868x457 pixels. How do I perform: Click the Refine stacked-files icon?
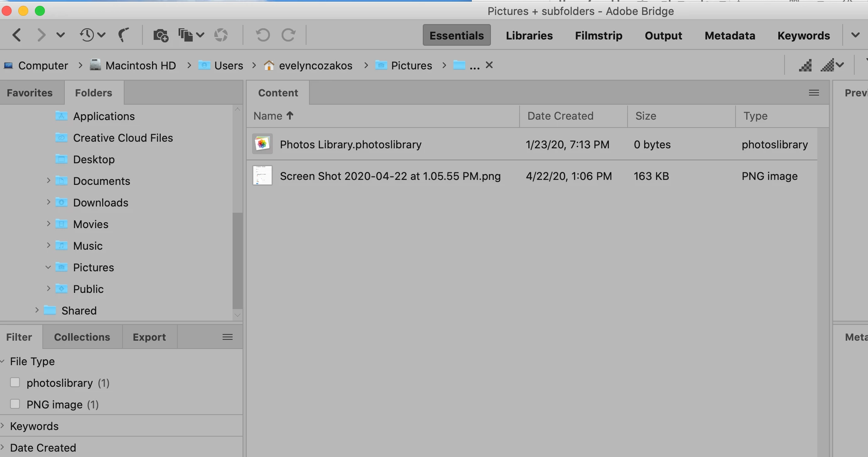point(186,35)
